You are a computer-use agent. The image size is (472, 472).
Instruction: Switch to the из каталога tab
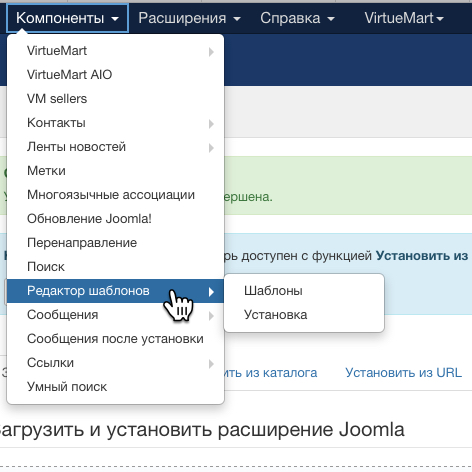(x=271, y=372)
